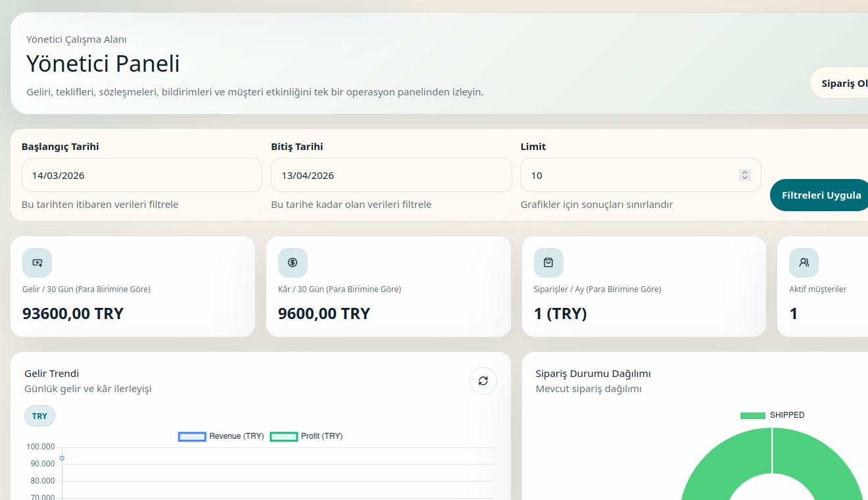
Task: Click the 9600,00 TRY profit value
Action: click(324, 314)
